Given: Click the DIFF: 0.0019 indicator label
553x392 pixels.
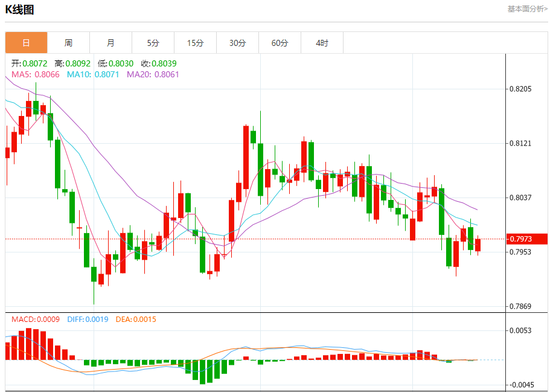Looking at the screenshot, I should click(88, 319).
